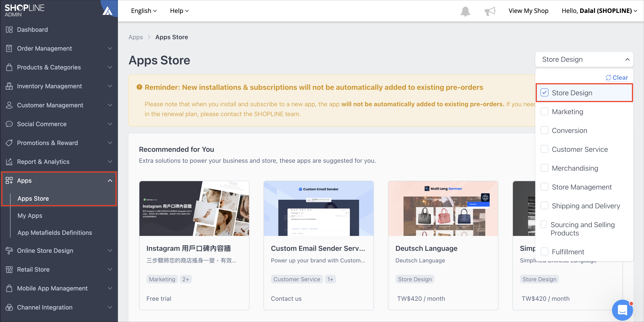This screenshot has height=322, width=644.
Task: Click the SHOPLINE Admin logo
Action: [x=25, y=11]
